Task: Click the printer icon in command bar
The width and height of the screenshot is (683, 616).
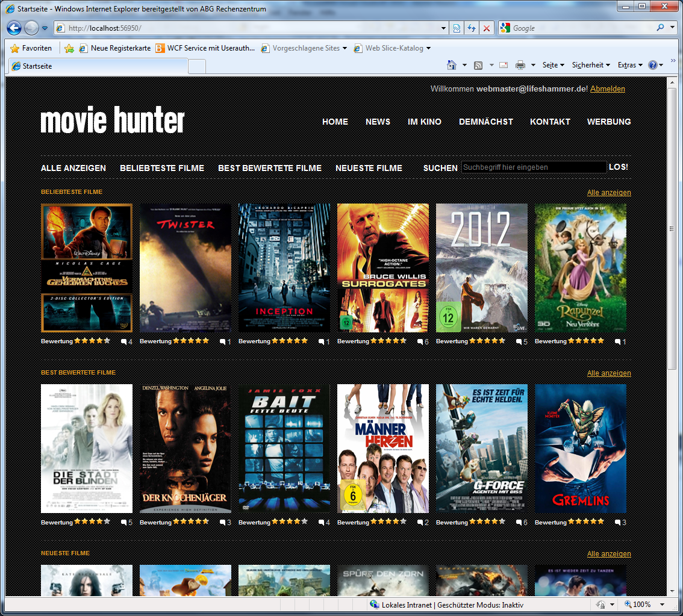Action: 520,65
